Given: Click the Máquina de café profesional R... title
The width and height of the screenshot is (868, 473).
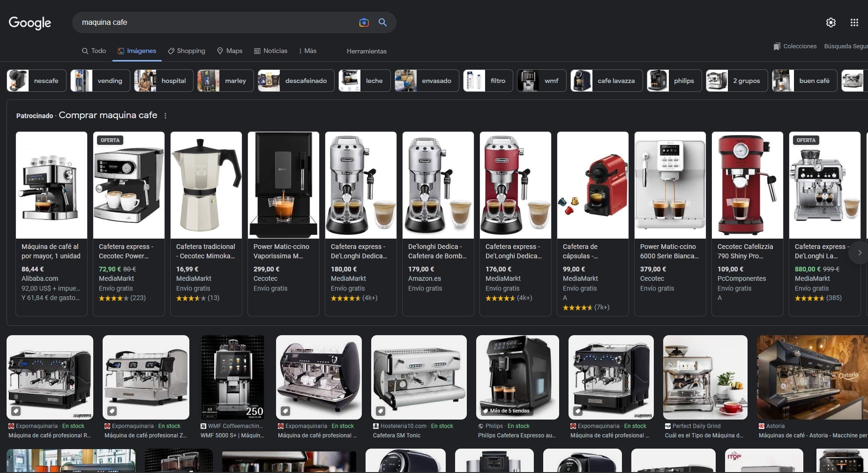Looking at the screenshot, I should [x=50, y=435].
